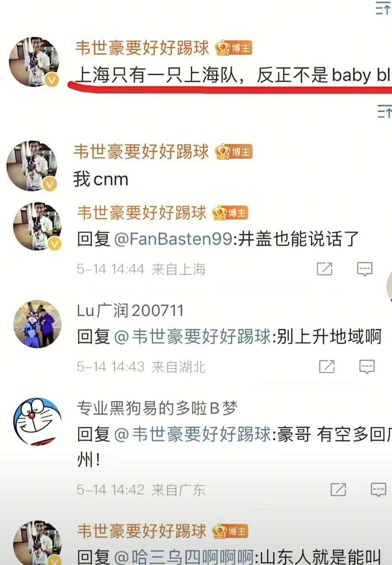This screenshot has height=565, width=392.
Task: Tap 韦世豪要好好踢球 avatar on the first comment
Action: click(x=34, y=62)
